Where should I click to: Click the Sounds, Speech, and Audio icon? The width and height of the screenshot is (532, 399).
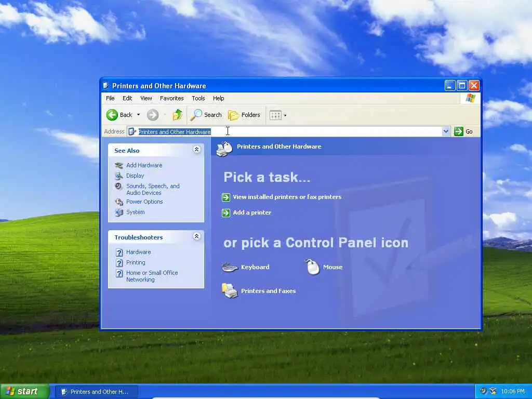[118, 187]
